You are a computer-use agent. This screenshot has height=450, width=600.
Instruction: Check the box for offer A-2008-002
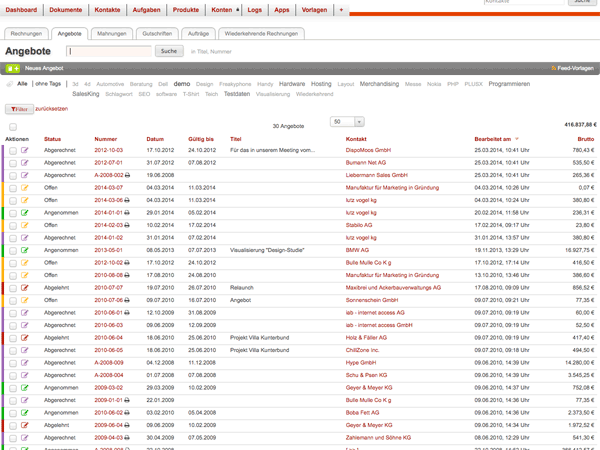(x=13, y=176)
